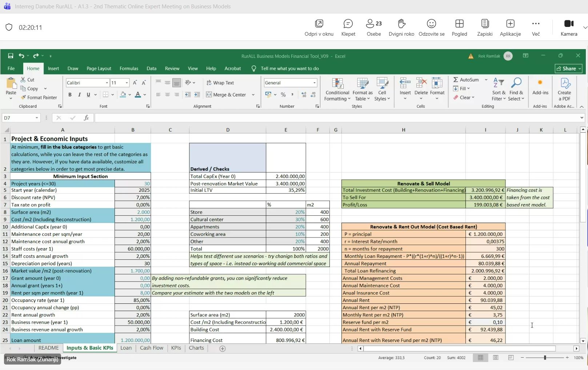Toggle Wrap Text for the cell
The width and height of the screenshot is (588, 370).
(220, 83)
